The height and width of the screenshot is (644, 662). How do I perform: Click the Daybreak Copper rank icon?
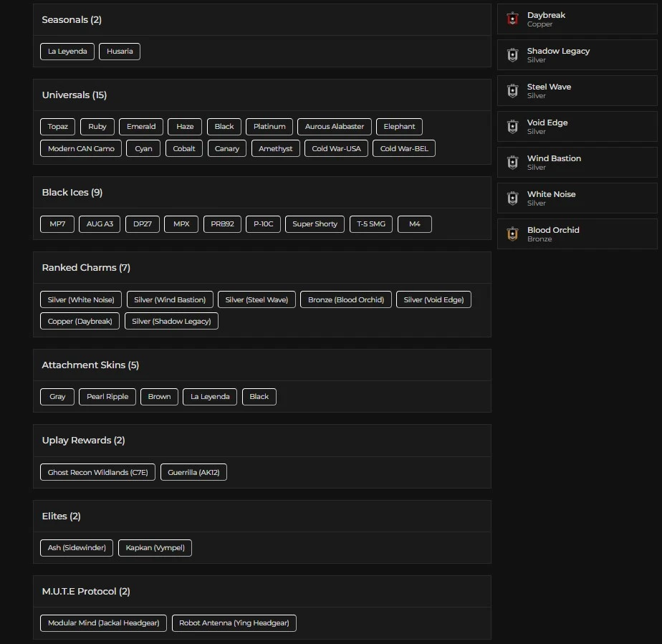click(x=512, y=19)
